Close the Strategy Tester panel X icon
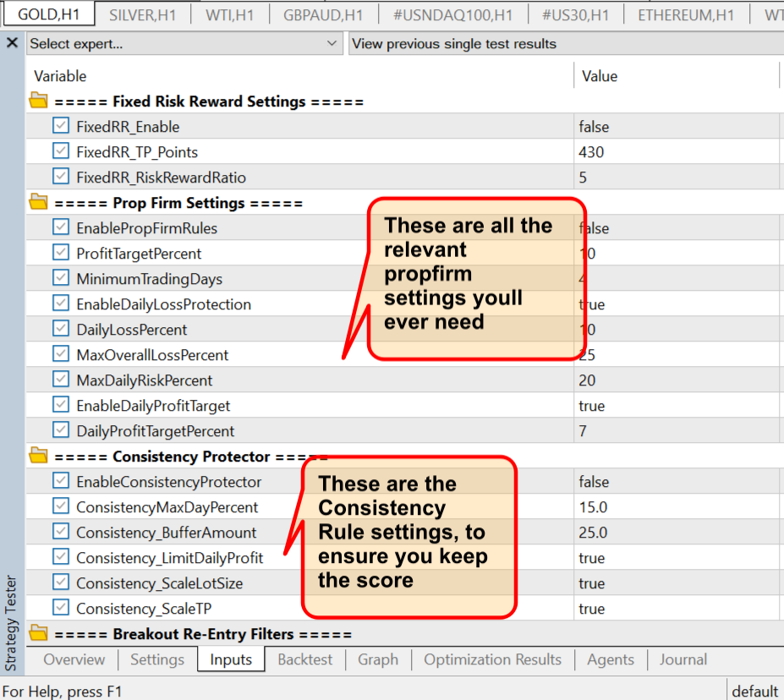This screenshot has width=784, height=700. (x=12, y=43)
